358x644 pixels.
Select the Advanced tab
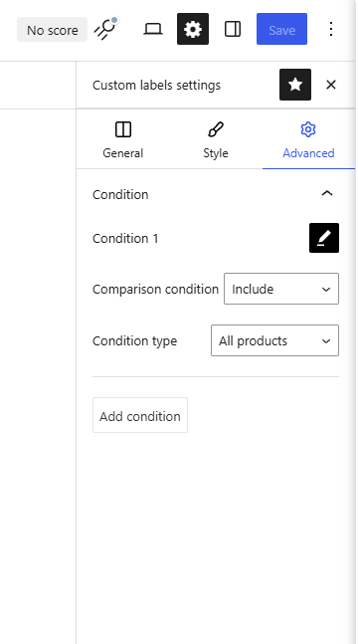(x=308, y=140)
